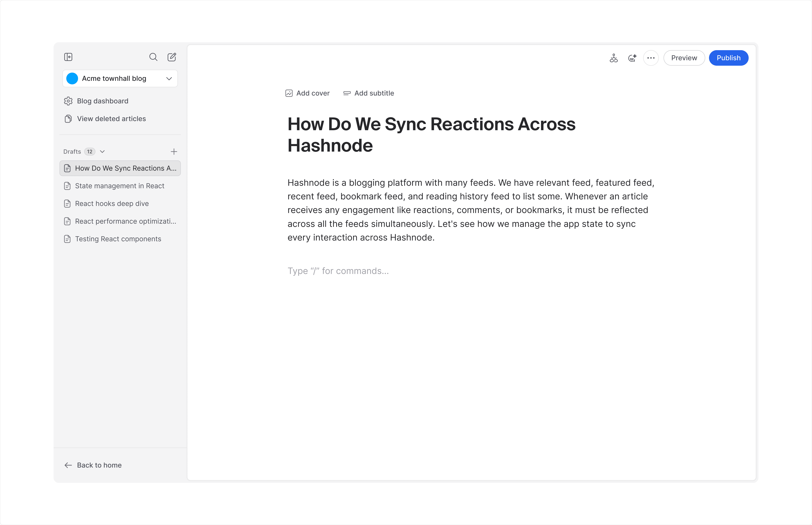The width and height of the screenshot is (812, 525).
Task: Click Add cover
Action: coord(307,93)
